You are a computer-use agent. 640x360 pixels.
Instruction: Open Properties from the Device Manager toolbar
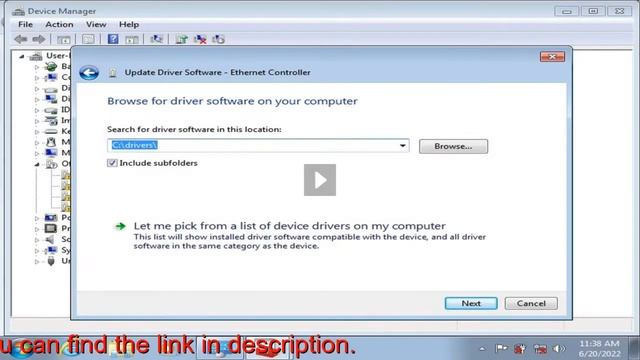pyautogui.click(x=88, y=39)
